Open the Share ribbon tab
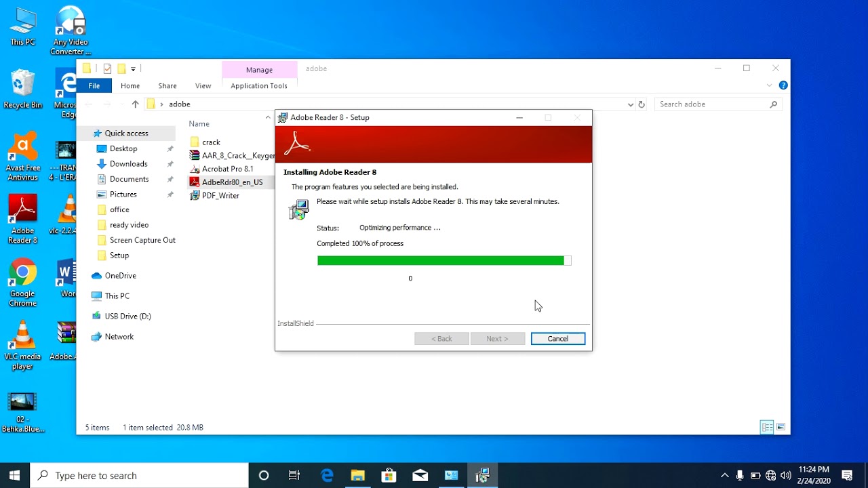868x488 pixels. click(x=167, y=86)
